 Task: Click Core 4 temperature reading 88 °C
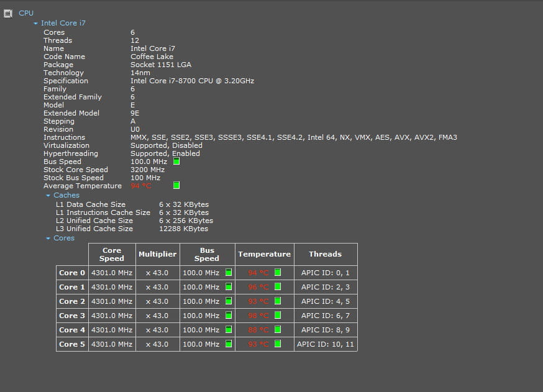tap(258, 330)
